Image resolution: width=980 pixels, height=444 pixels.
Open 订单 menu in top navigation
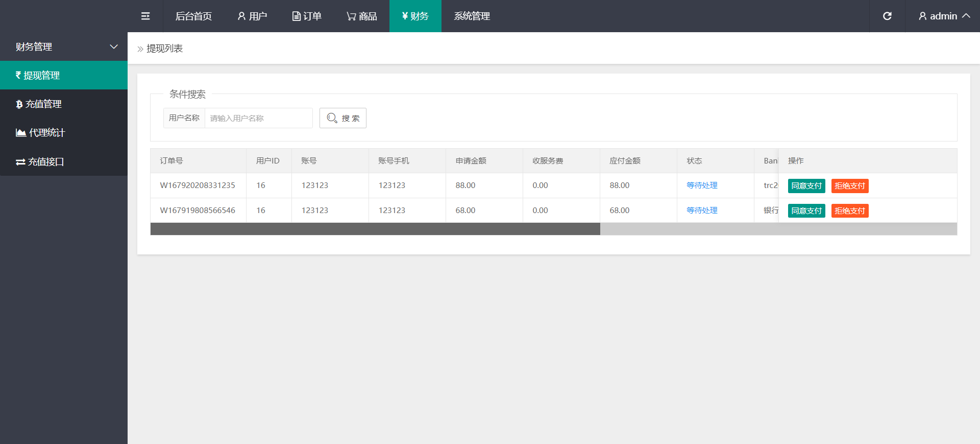(x=307, y=16)
